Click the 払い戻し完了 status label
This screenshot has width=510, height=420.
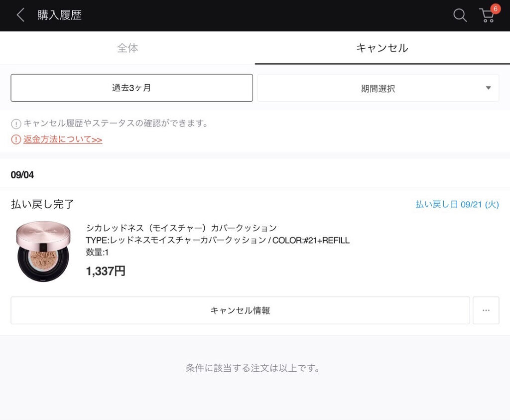[x=42, y=204]
